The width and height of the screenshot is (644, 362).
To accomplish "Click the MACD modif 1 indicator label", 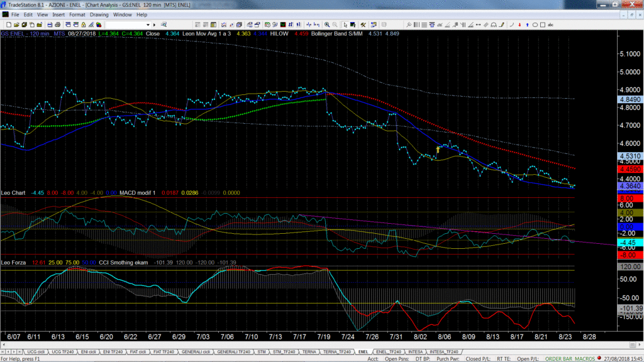I will 138,193.
